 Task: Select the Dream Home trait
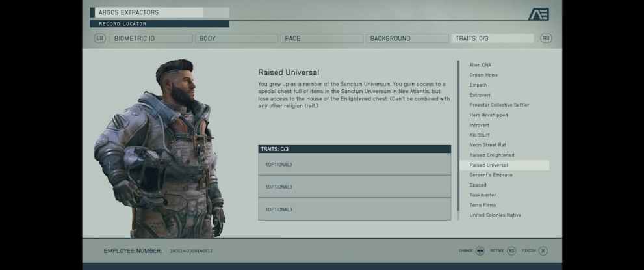tap(483, 75)
